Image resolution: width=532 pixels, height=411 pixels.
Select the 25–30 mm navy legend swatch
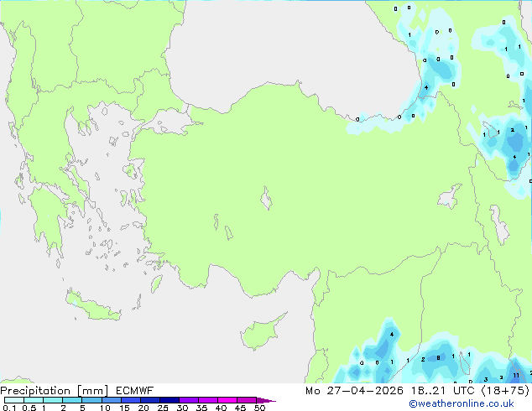(x=169, y=400)
